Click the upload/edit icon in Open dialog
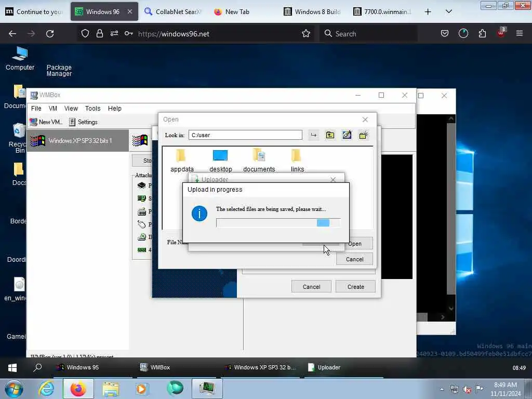 point(347,135)
